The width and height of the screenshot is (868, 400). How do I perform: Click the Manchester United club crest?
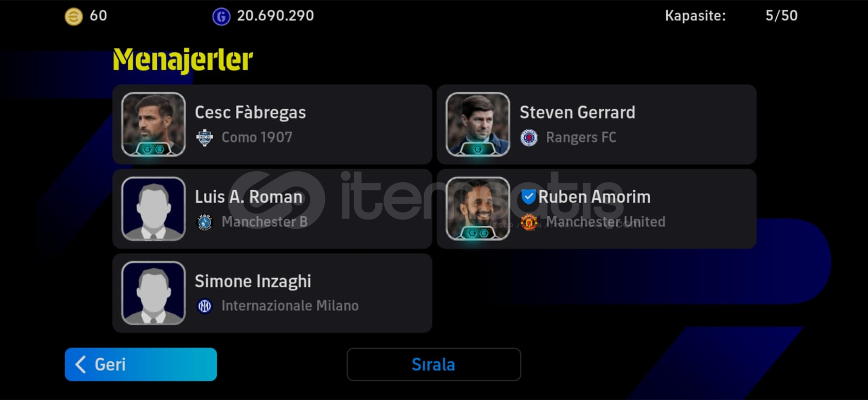(x=529, y=222)
